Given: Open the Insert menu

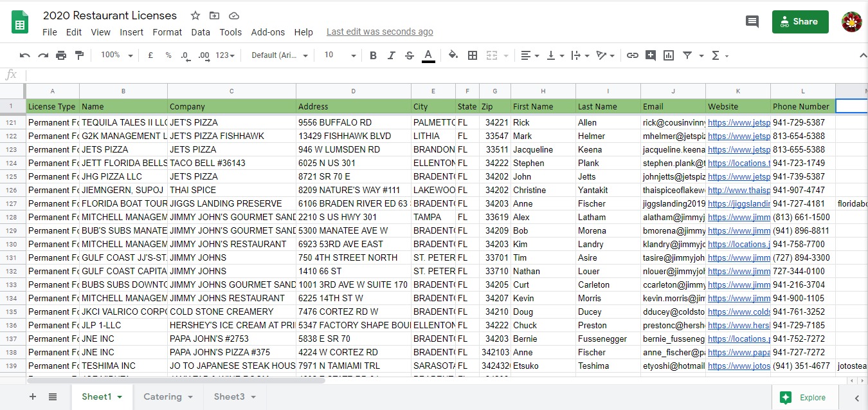Looking at the screenshot, I should tap(132, 32).
